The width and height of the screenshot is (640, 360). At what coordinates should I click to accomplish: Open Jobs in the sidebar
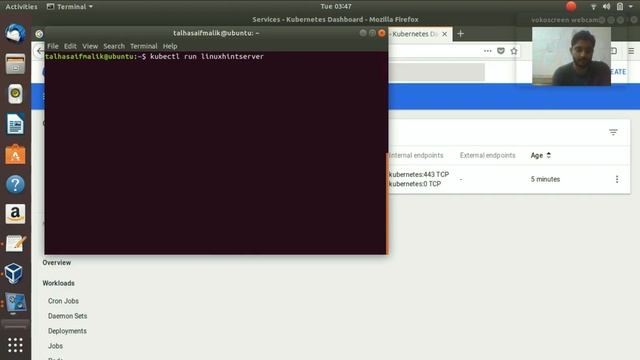55,346
